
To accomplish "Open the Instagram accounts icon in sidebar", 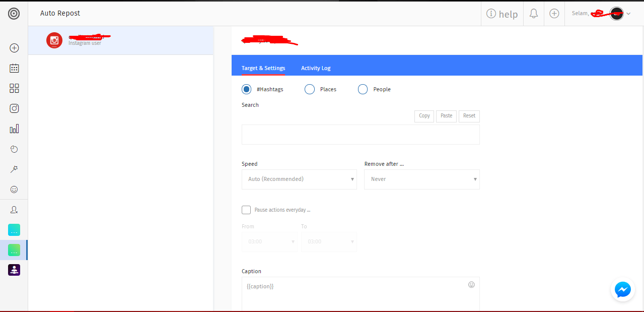I will (14, 108).
